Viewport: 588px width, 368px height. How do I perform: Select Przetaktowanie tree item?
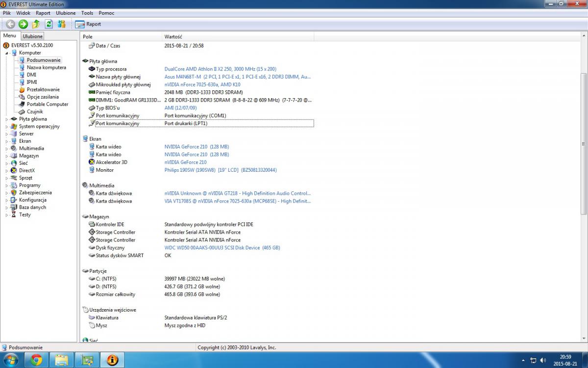(43, 89)
